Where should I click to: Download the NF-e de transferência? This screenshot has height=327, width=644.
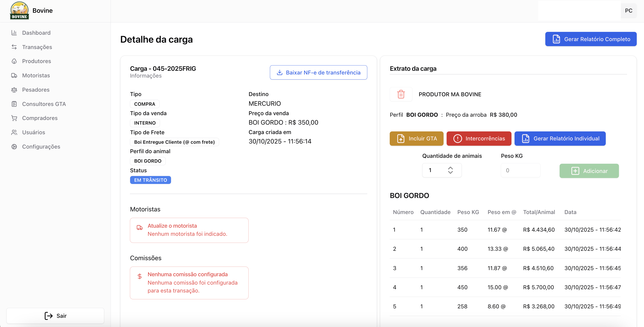[318, 73]
